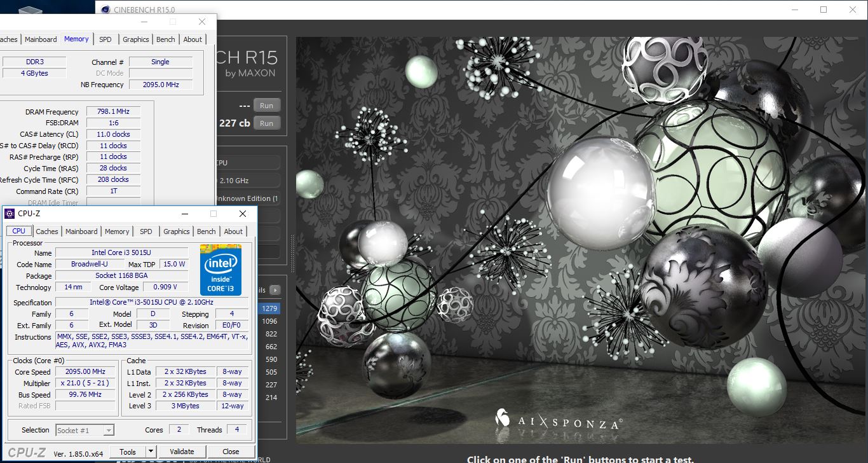Click the Name field showing Intel Core i3 5015U
The height and width of the screenshot is (463, 868).
click(122, 252)
